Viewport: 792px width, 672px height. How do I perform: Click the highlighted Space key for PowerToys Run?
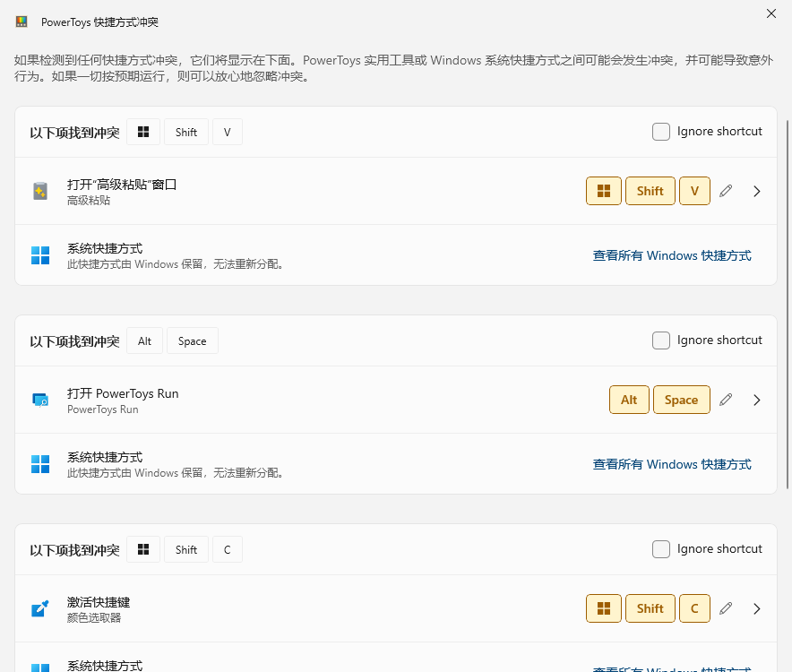[x=682, y=400]
